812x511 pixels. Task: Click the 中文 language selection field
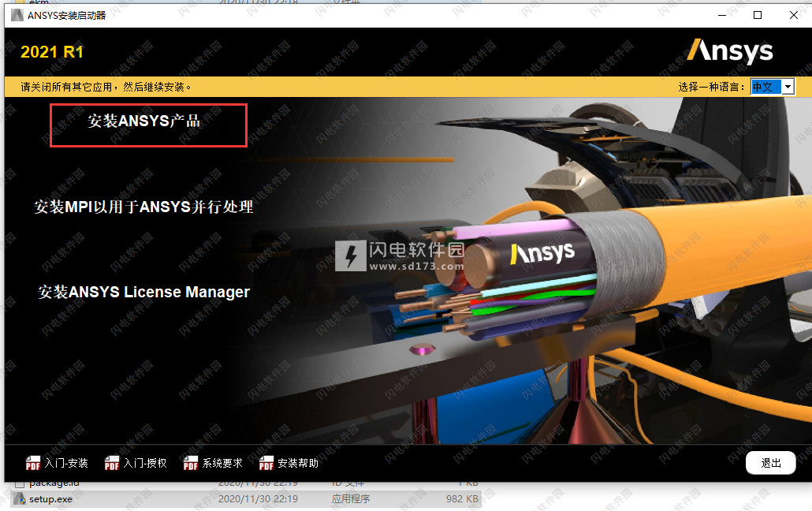[766, 87]
